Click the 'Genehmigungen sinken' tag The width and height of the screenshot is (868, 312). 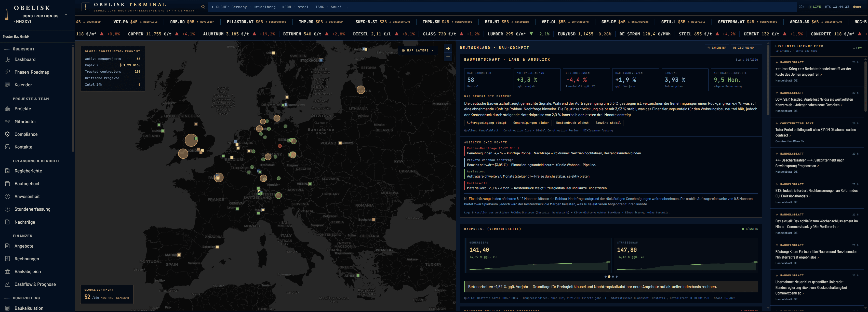coord(531,123)
